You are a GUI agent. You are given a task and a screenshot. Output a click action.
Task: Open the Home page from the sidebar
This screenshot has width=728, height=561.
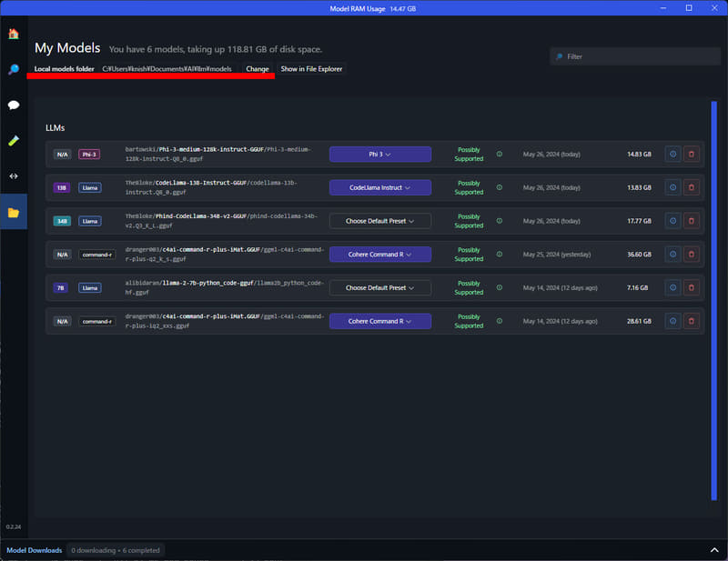tap(13, 33)
